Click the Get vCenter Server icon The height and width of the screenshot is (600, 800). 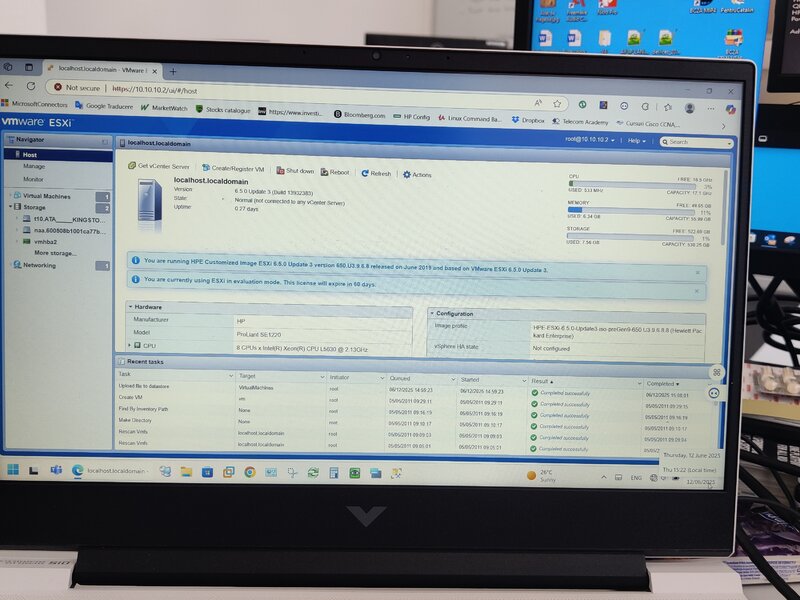point(132,165)
